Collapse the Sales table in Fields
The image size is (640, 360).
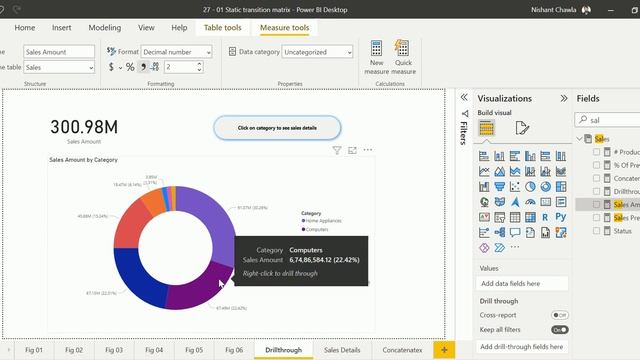tap(580, 139)
